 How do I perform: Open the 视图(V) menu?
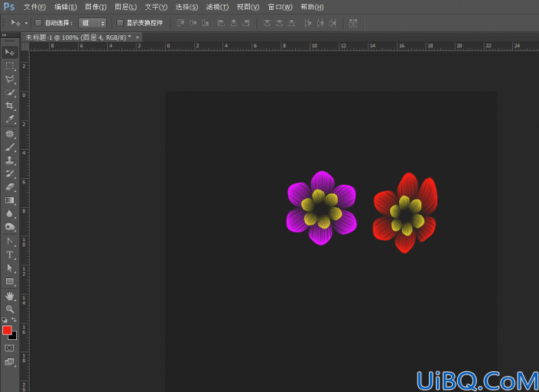[248, 7]
